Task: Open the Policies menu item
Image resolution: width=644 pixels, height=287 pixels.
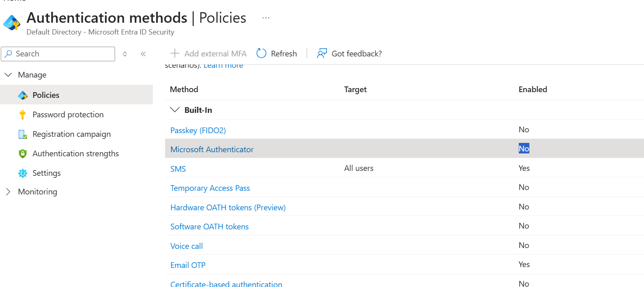Action: pos(76,95)
